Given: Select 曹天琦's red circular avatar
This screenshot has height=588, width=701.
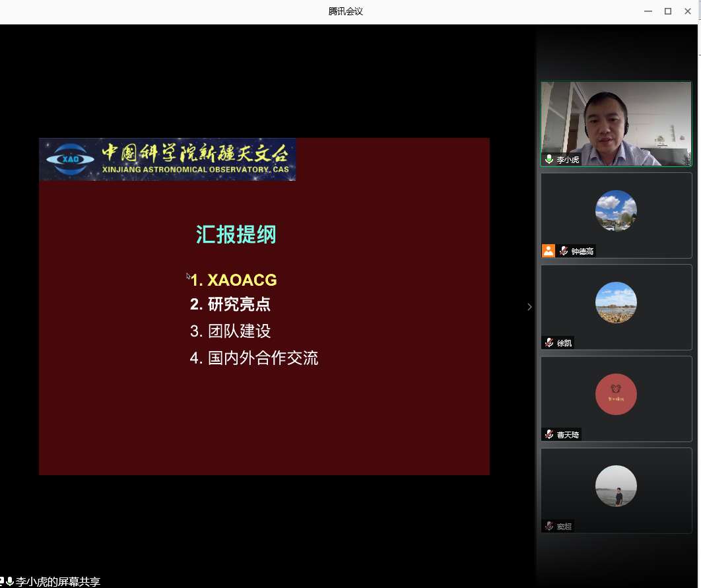Looking at the screenshot, I should click(x=615, y=394).
